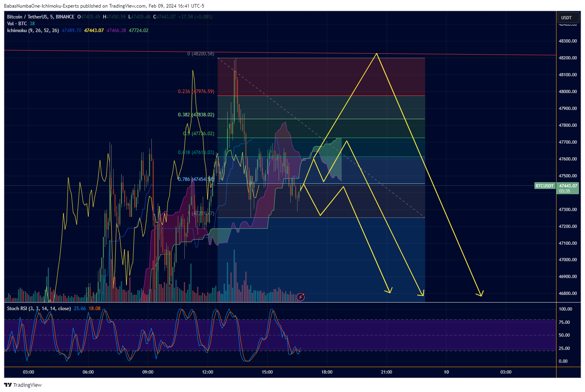Click the 47600.00 price axis label
Viewport: 585px width, 392px height.
pyautogui.click(x=568, y=159)
